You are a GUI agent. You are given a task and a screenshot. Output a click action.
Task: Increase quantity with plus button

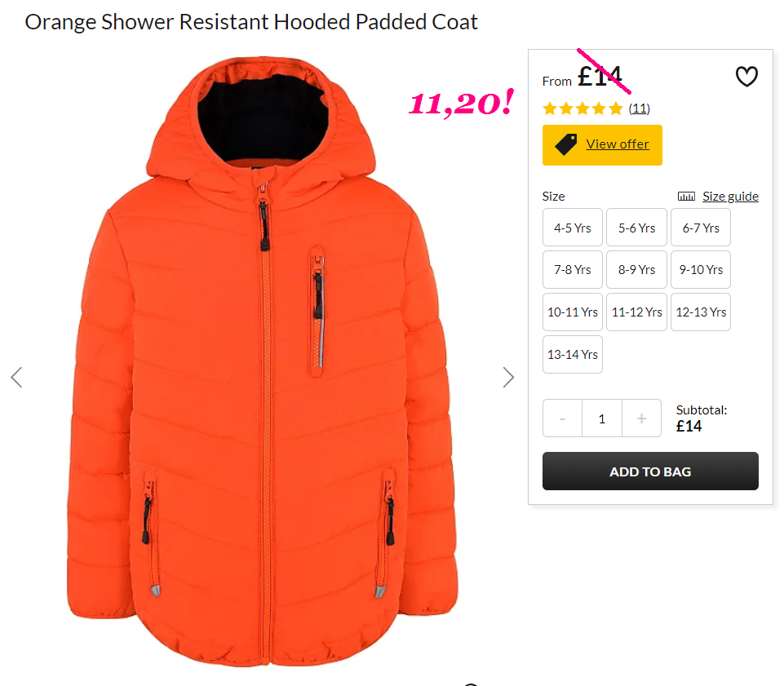(641, 418)
